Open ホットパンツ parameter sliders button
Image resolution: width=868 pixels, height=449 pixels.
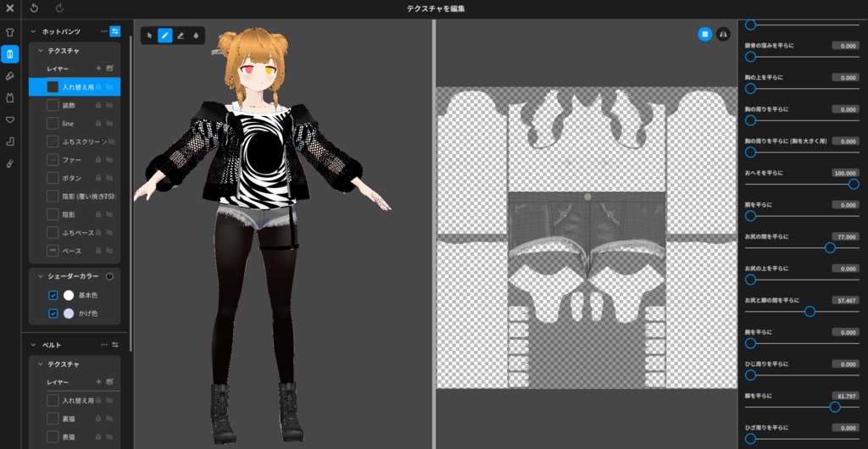[114, 31]
